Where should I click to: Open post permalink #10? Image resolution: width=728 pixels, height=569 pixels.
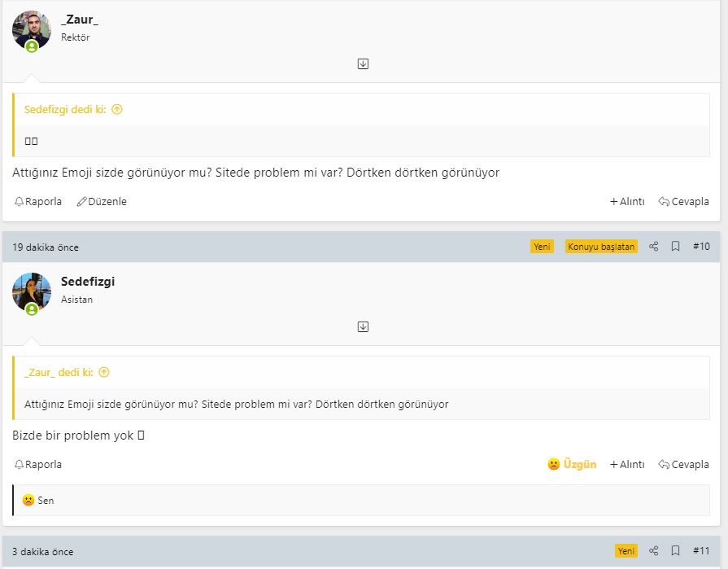701,247
